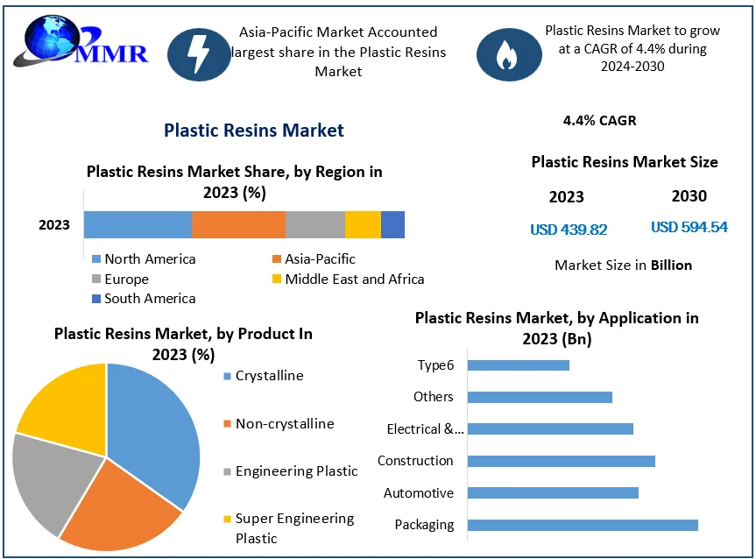Click the South America legend marker

tap(95, 299)
